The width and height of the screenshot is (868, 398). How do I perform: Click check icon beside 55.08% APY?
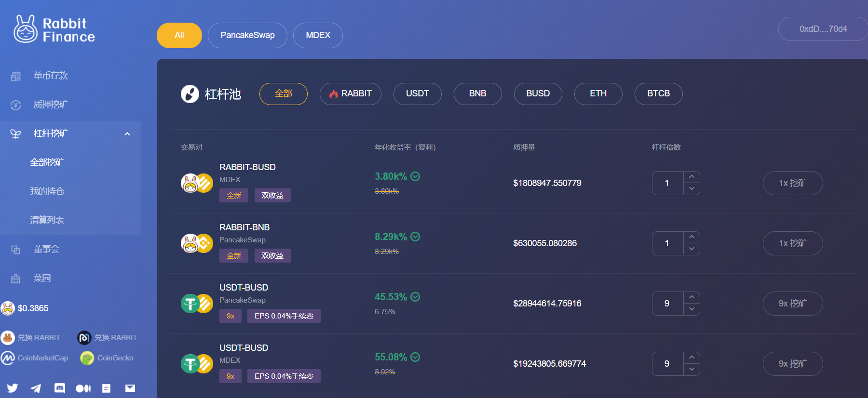click(415, 357)
